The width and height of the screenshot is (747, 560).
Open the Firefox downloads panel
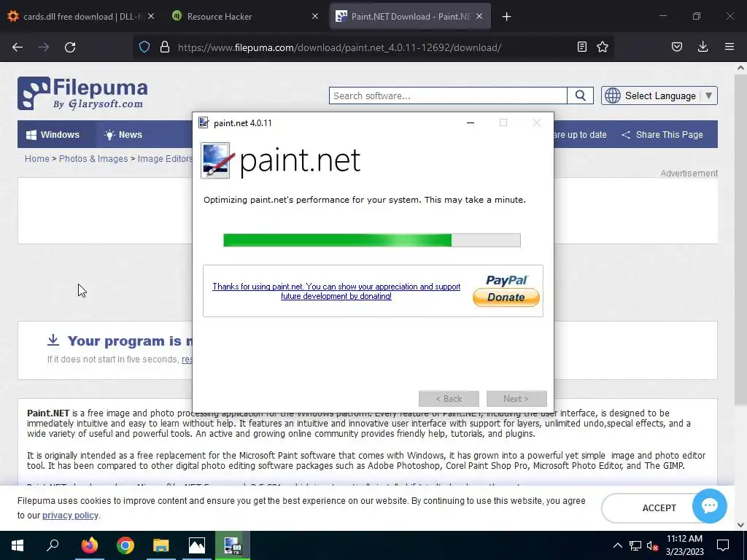tap(703, 47)
